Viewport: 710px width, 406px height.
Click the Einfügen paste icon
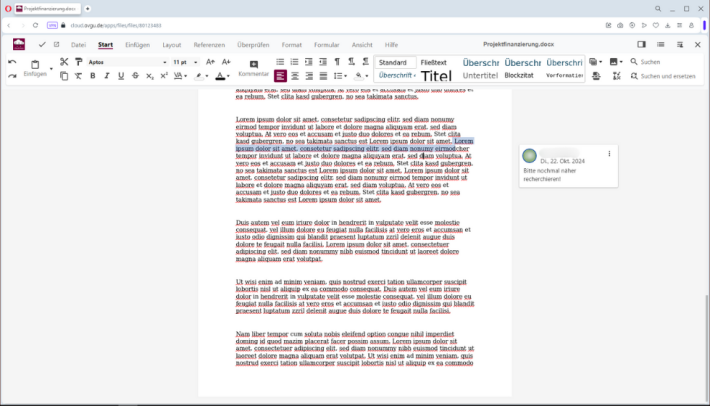pos(35,64)
